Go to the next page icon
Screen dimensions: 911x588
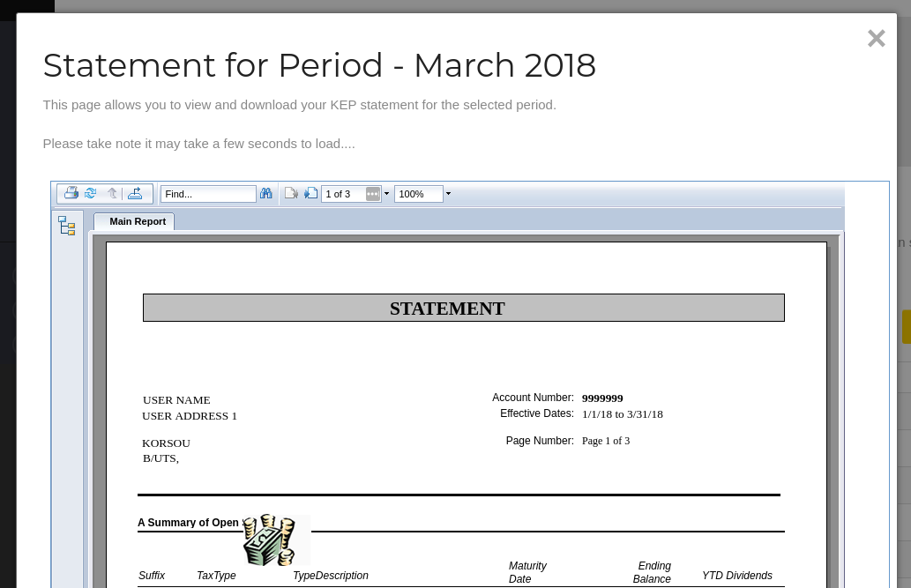(310, 194)
